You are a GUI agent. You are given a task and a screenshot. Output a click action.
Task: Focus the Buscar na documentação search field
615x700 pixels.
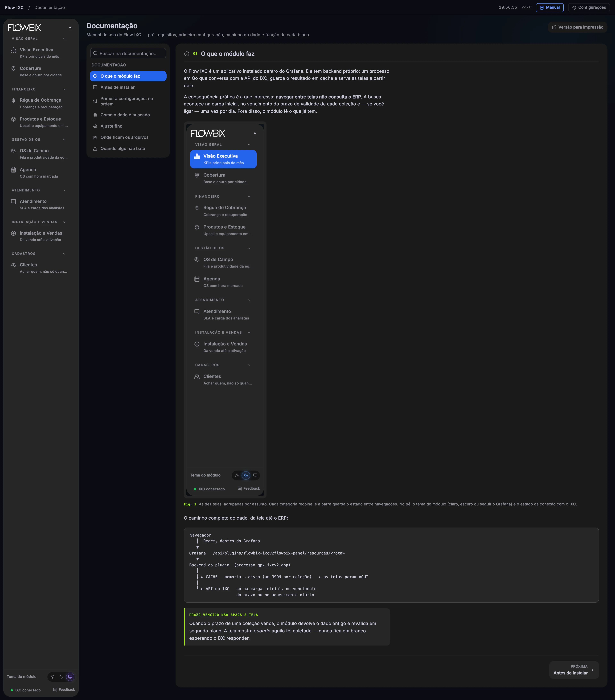(128, 53)
